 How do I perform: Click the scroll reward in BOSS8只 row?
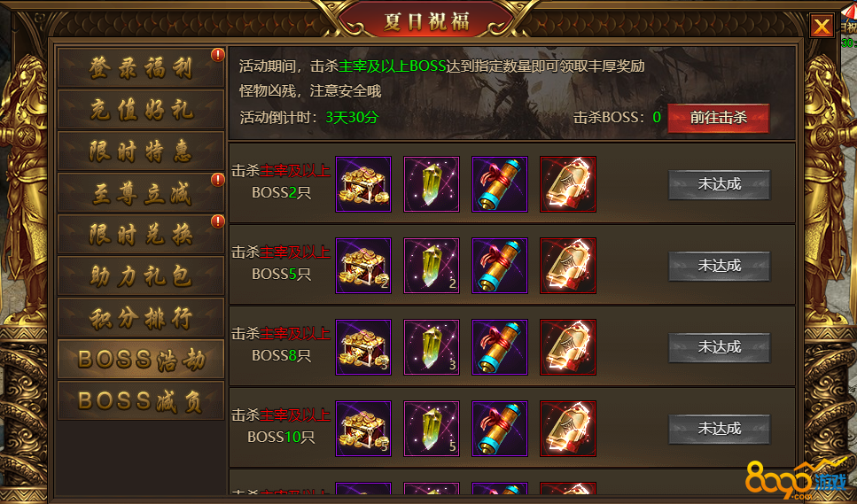(x=500, y=347)
